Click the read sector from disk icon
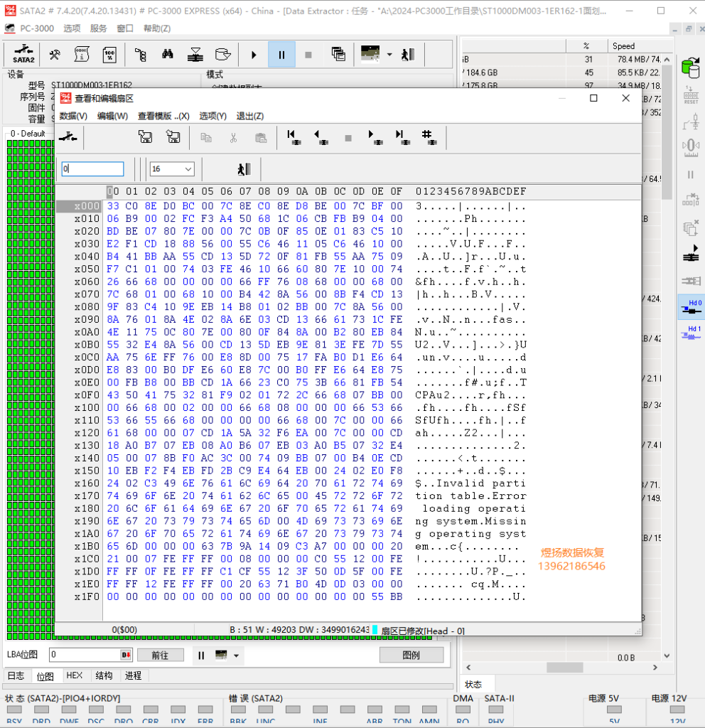This screenshot has width=705, height=728. coord(145,137)
